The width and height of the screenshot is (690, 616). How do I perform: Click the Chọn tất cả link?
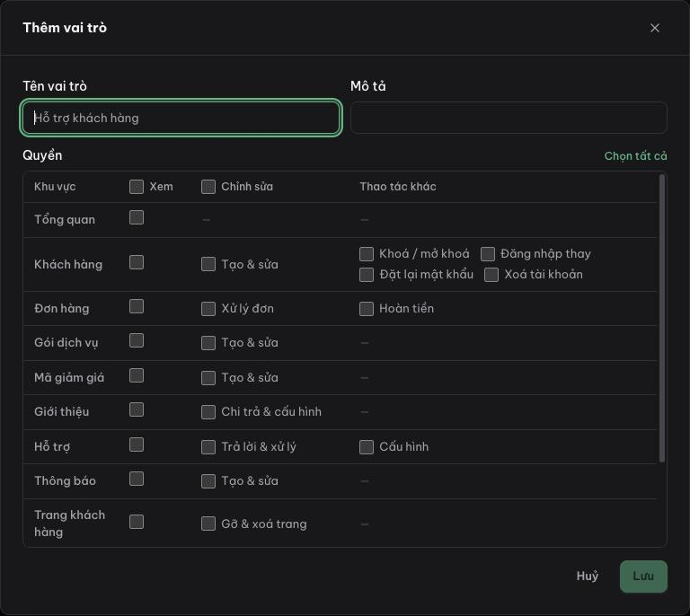tap(635, 155)
